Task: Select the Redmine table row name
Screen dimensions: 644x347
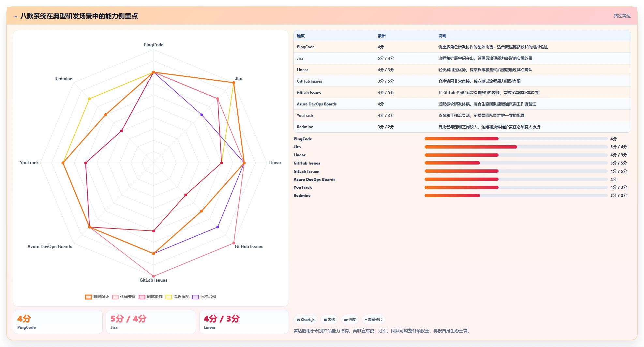Action: tap(305, 127)
